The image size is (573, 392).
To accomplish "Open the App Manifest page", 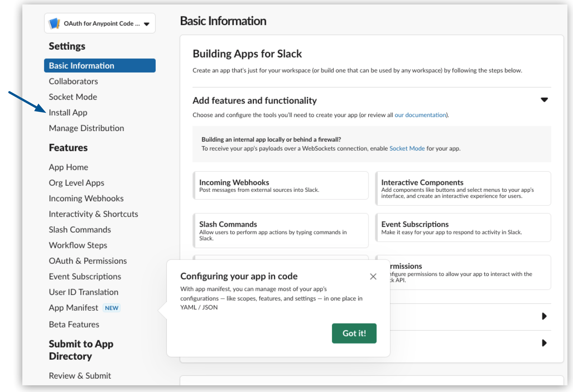I will [73, 308].
